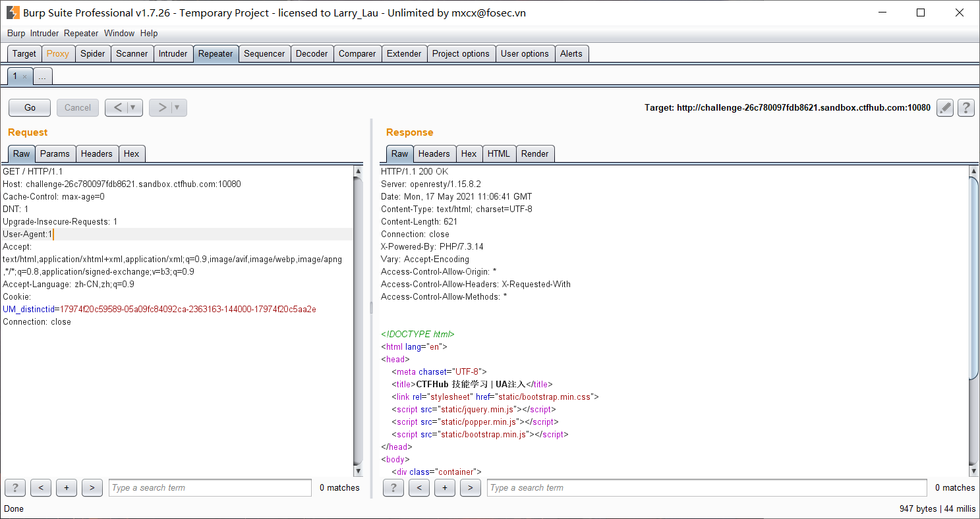The width and height of the screenshot is (980, 519).
Task: Open the Project options tab
Action: (x=461, y=54)
